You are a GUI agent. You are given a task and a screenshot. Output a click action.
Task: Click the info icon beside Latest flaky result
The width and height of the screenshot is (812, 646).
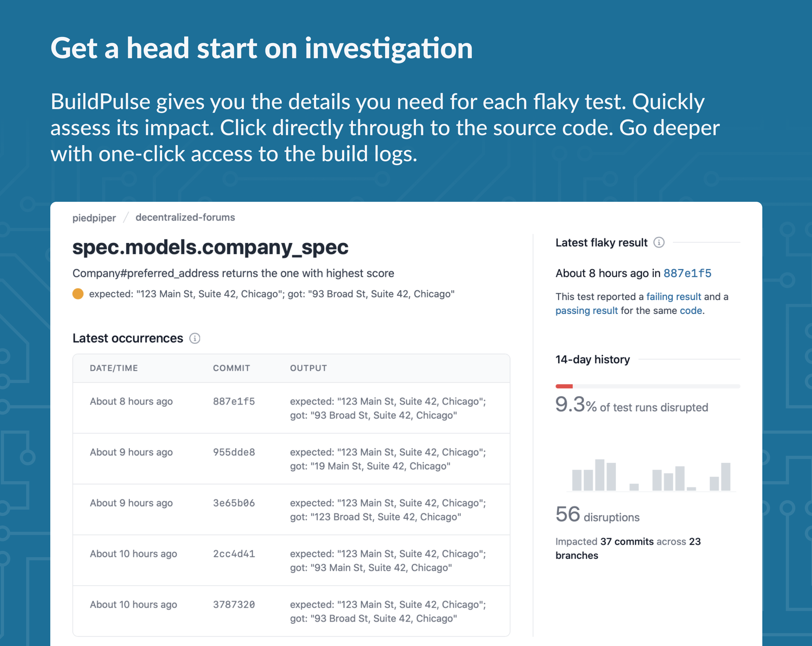pos(659,242)
